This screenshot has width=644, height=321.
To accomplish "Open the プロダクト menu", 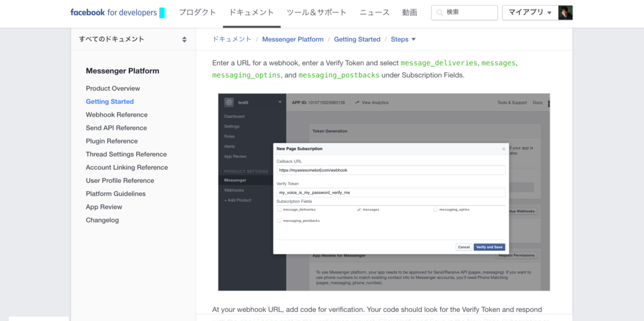I will point(197,13).
